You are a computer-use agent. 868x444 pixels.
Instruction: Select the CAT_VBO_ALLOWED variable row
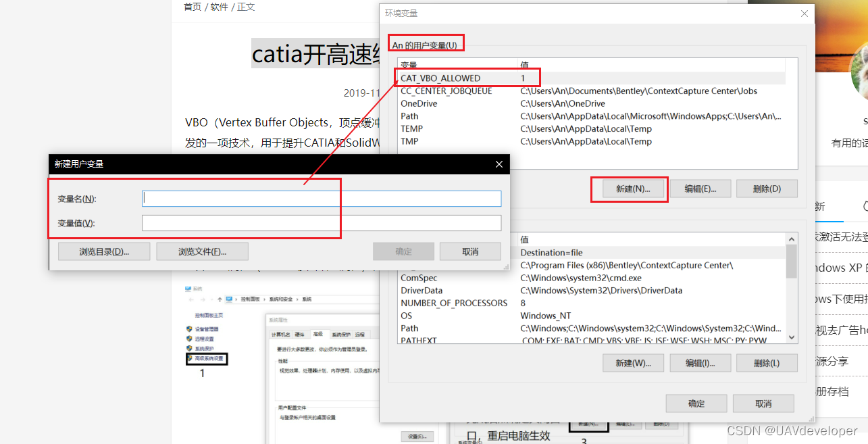click(x=440, y=78)
